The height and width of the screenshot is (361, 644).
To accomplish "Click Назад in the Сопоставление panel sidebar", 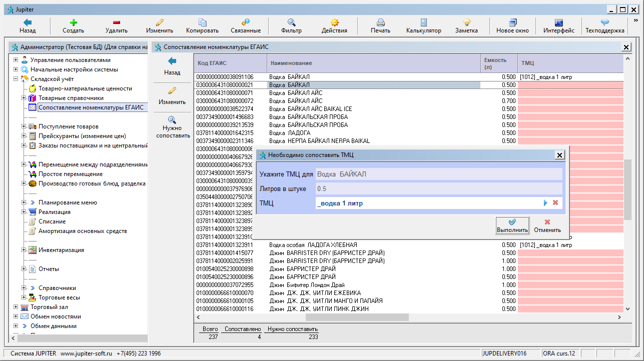I will pos(172,66).
